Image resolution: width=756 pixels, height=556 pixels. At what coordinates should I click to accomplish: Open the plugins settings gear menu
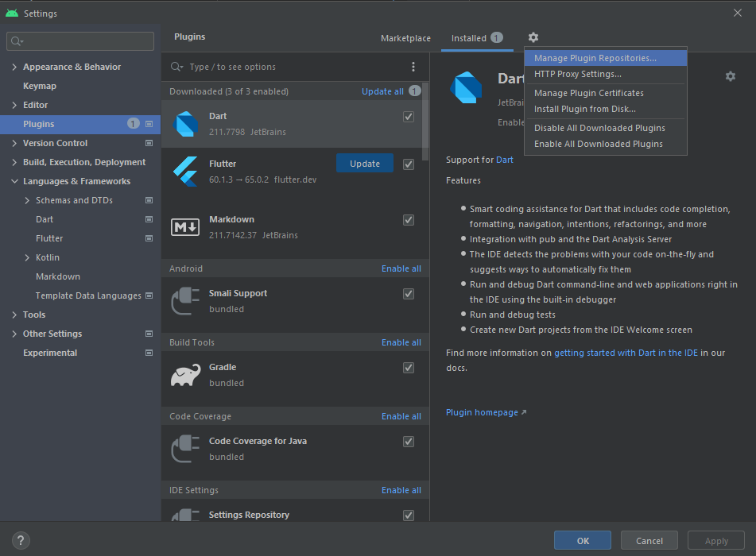pyautogui.click(x=533, y=37)
